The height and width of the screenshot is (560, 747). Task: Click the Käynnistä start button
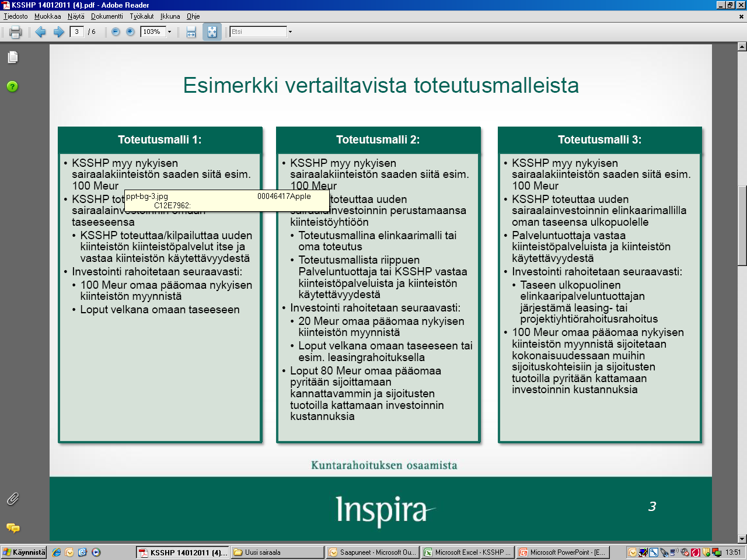(x=24, y=552)
